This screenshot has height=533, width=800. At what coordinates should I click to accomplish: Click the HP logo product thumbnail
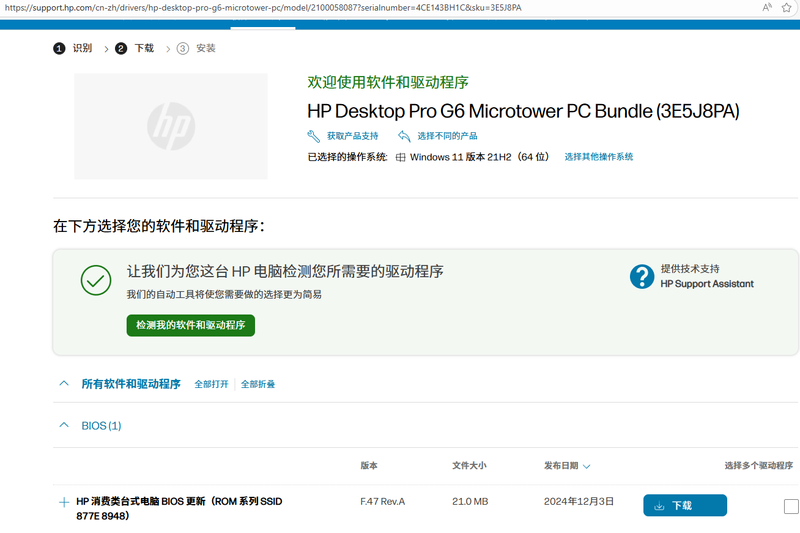tap(171, 126)
